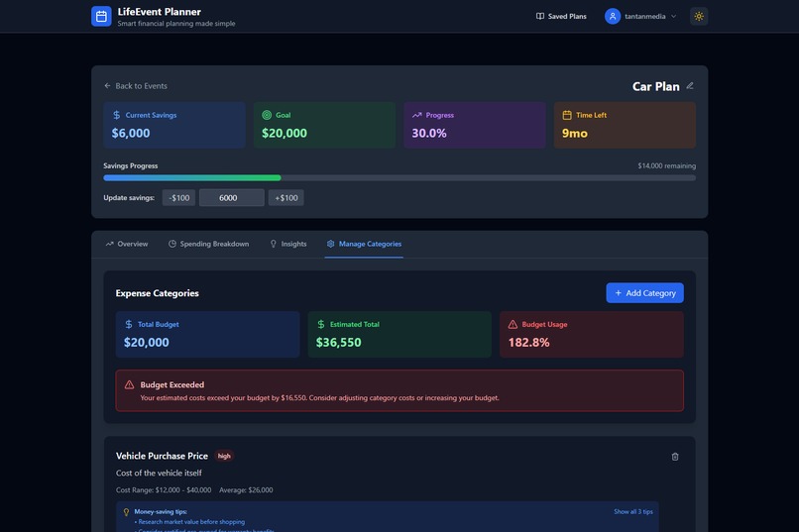The image size is (799, 532).
Task: Click the calendar icon in Time Left card
Action: (x=567, y=115)
